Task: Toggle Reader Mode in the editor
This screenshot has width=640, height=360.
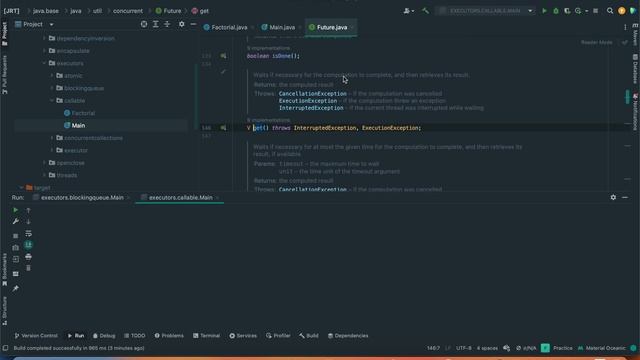Action: pos(596,42)
